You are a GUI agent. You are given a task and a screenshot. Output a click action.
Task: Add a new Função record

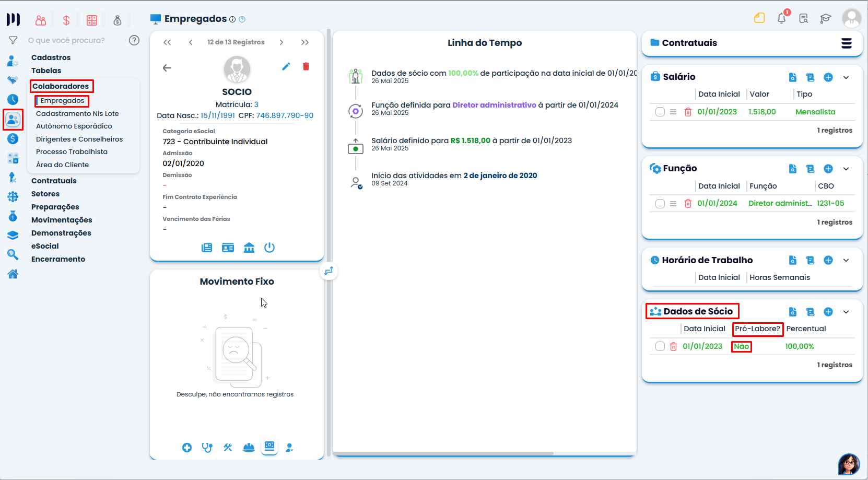828,169
